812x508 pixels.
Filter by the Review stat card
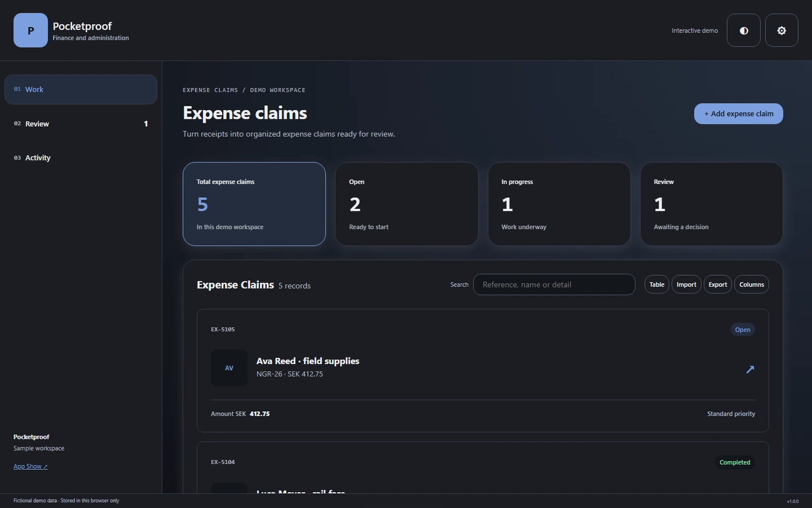(x=712, y=204)
